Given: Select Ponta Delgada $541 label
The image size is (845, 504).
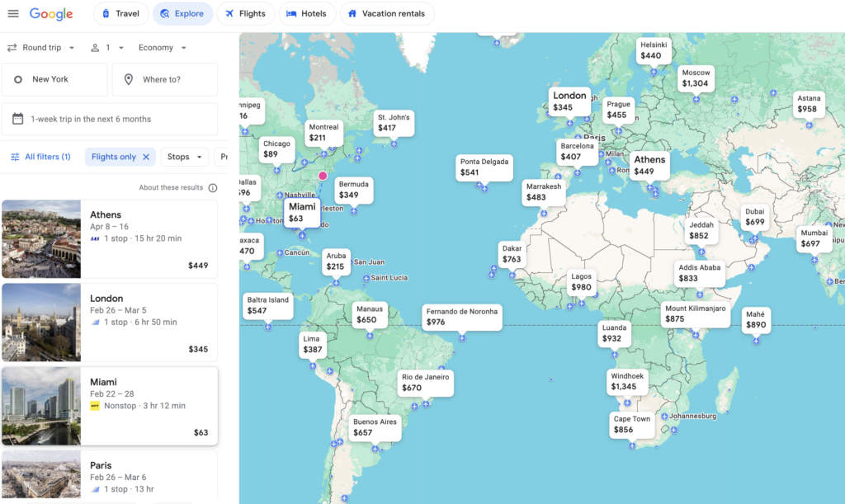Looking at the screenshot, I should point(484,167).
